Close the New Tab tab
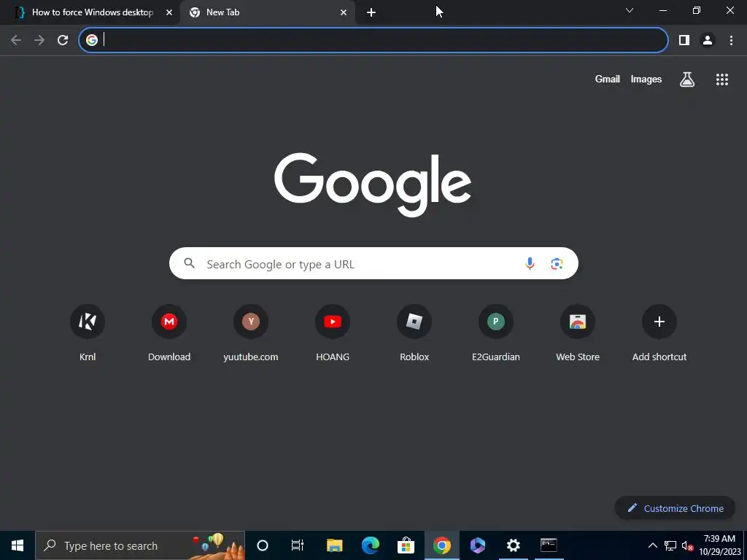Screen dimensions: 747x560 pyautogui.click(x=344, y=12)
